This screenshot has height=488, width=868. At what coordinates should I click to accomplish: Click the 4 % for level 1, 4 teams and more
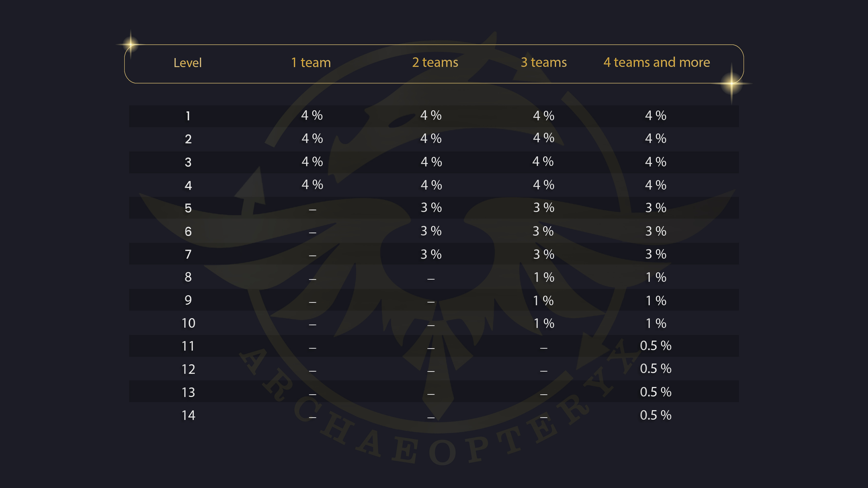tap(655, 115)
